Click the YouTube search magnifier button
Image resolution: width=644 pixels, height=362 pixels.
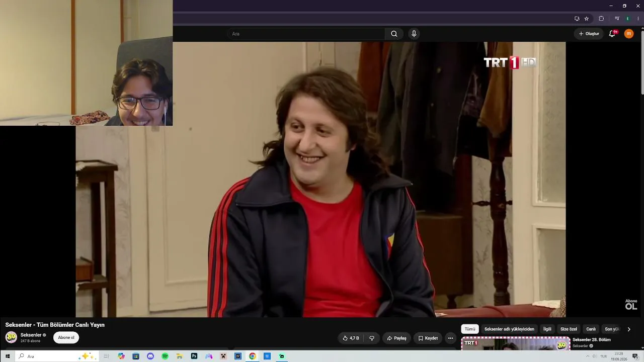click(394, 34)
